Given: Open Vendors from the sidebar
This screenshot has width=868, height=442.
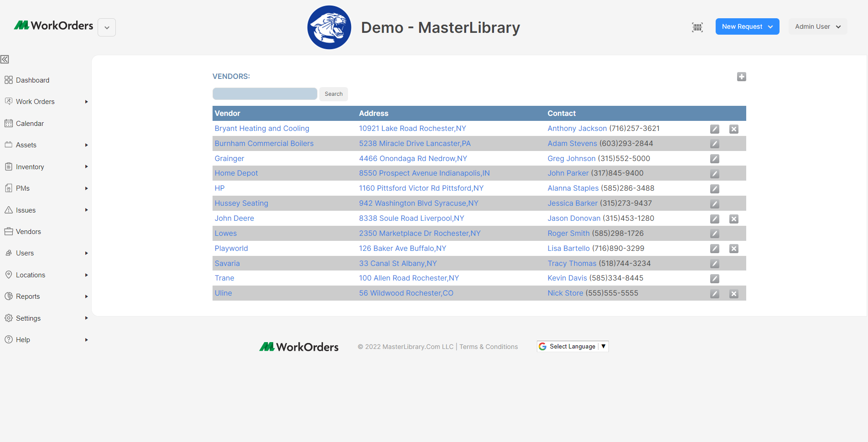Looking at the screenshot, I should (28, 232).
